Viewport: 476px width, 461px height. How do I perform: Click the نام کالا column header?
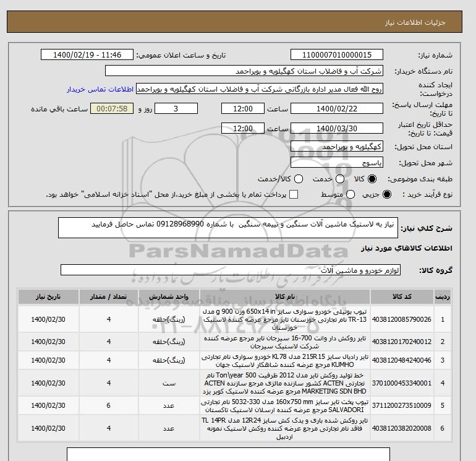click(285, 296)
